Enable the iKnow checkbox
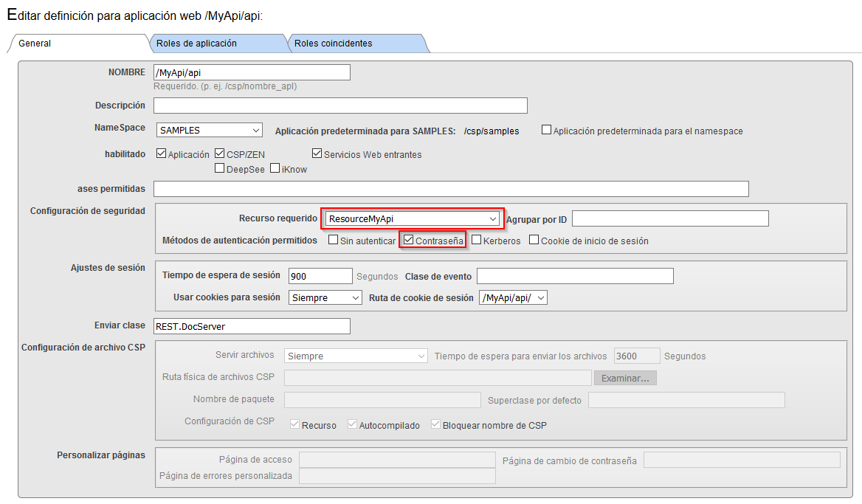This screenshot has height=504, width=862. click(x=275, y=169)
